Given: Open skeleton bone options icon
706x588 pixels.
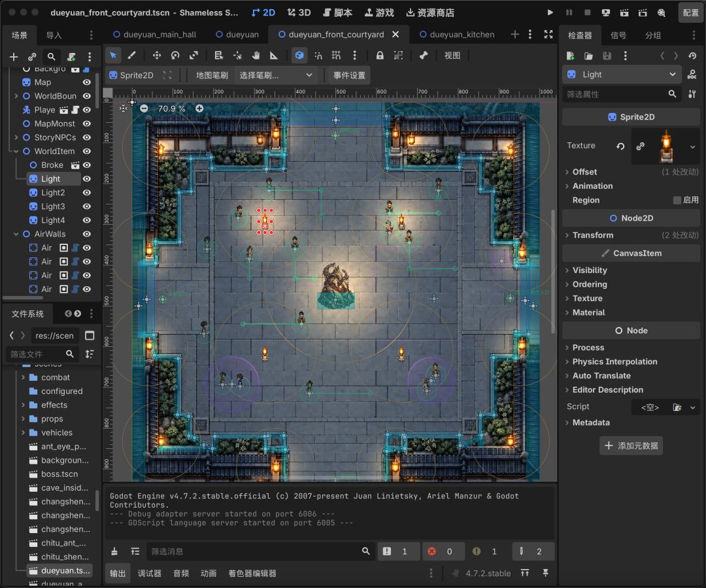Looking at the screenshot, I should 423,56.
